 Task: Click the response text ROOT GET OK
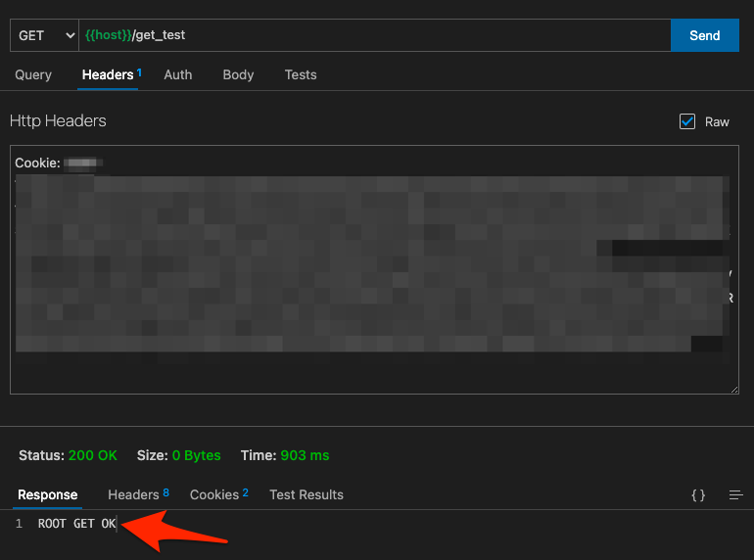[77, 524]
